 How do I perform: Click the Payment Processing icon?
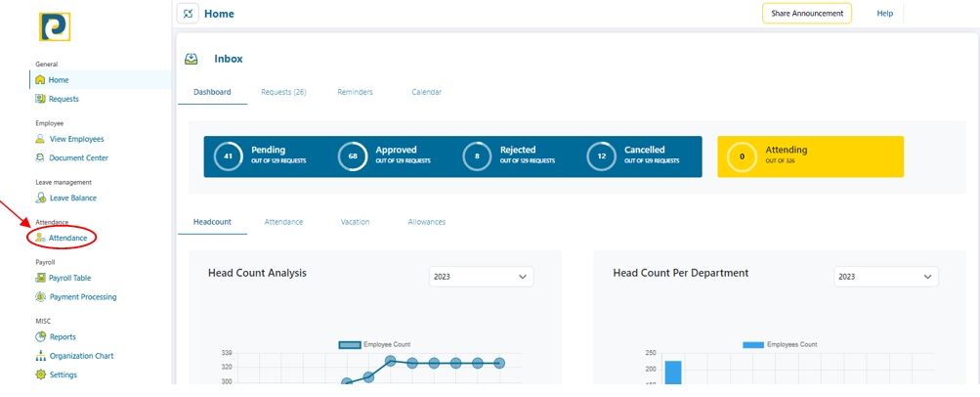pos(40,297)
